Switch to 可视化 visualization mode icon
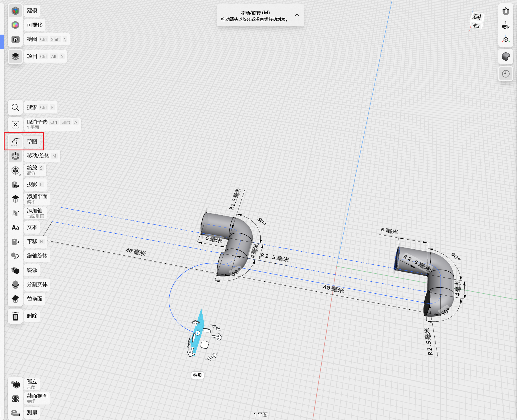This screenshot has height=420, width=517. (x=15, y=25)
